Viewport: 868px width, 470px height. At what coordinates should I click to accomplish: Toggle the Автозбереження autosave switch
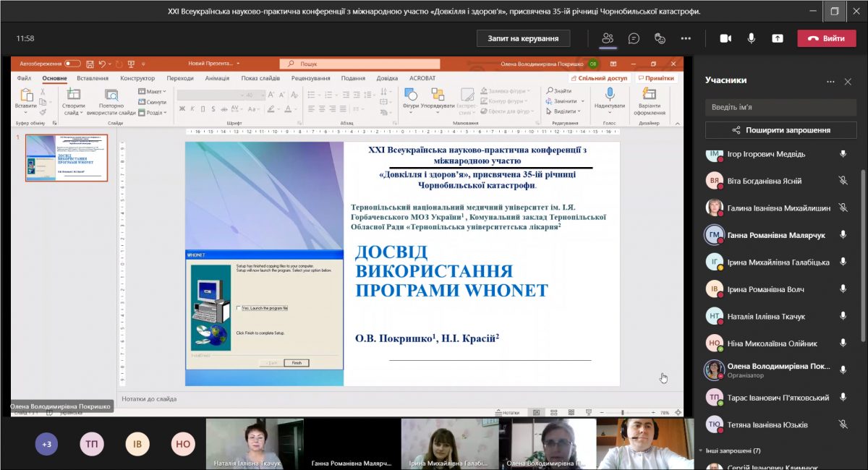[72, 64]
